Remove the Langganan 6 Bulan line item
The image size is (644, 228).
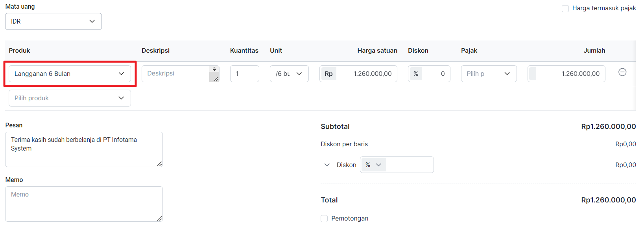(x=622, y=72)
